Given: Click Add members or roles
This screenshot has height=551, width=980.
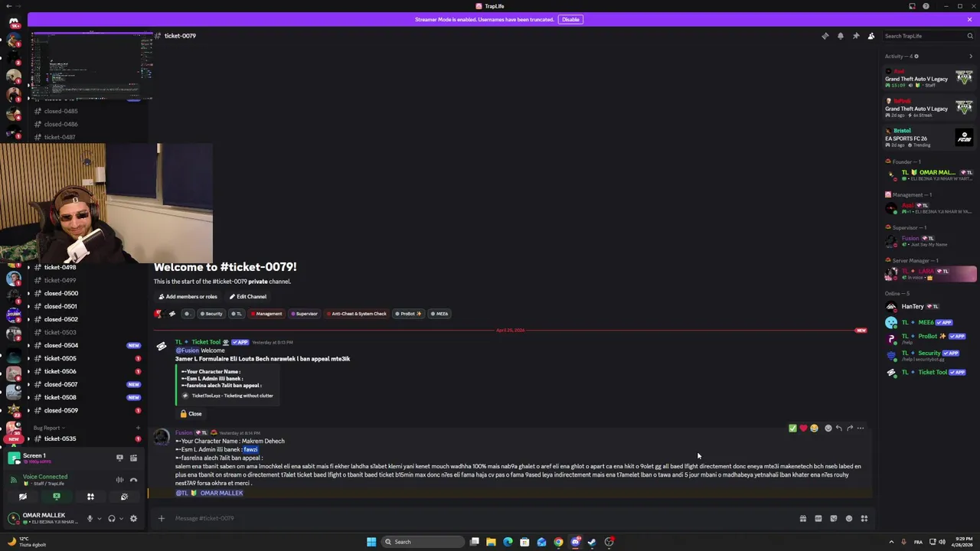Looking at the screenshot, I should pos(188,297).
